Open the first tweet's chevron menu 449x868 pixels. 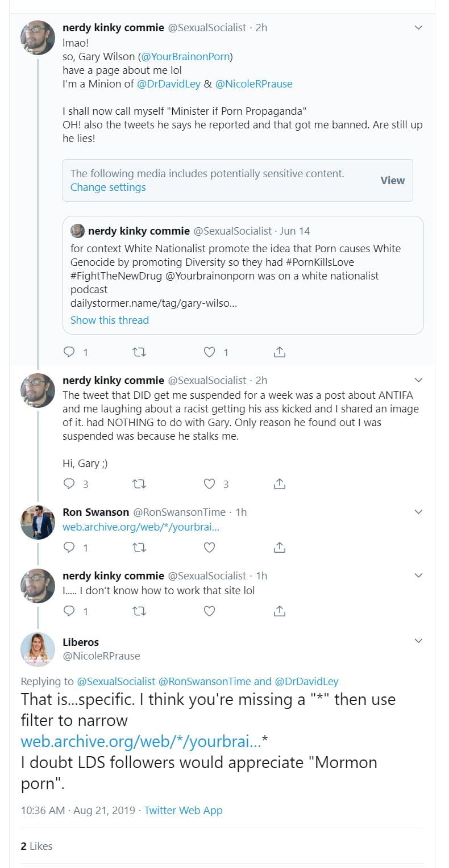[x=418, y=27]
